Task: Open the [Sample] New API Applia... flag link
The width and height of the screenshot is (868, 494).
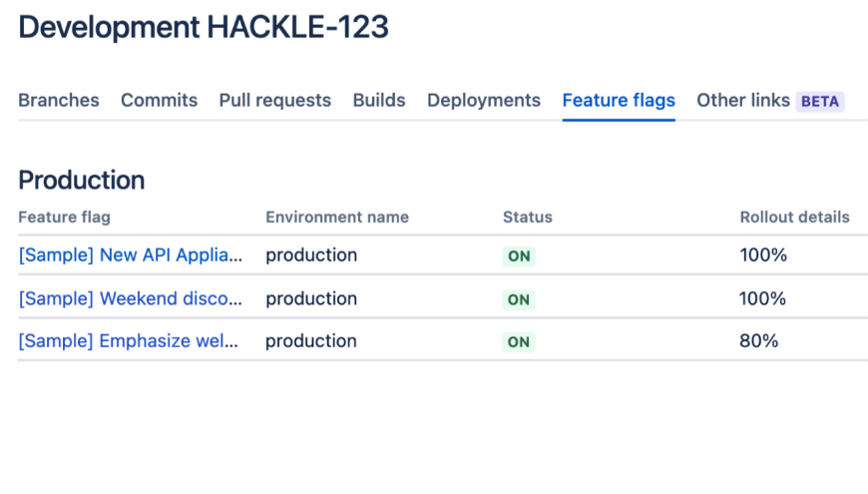Action: pyautogui.click(x=131, y=255)
